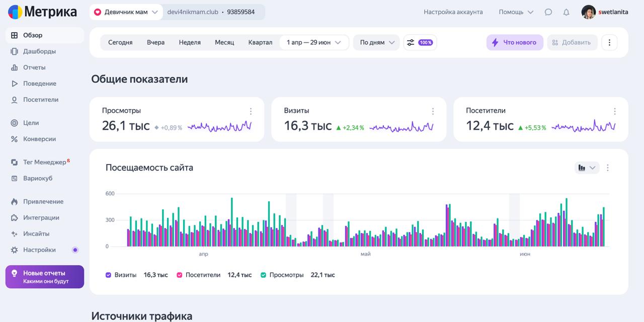Viewport: 644px width, 322px height.
Task: Click the counter number 93859584
Action: tap(241, 12)
